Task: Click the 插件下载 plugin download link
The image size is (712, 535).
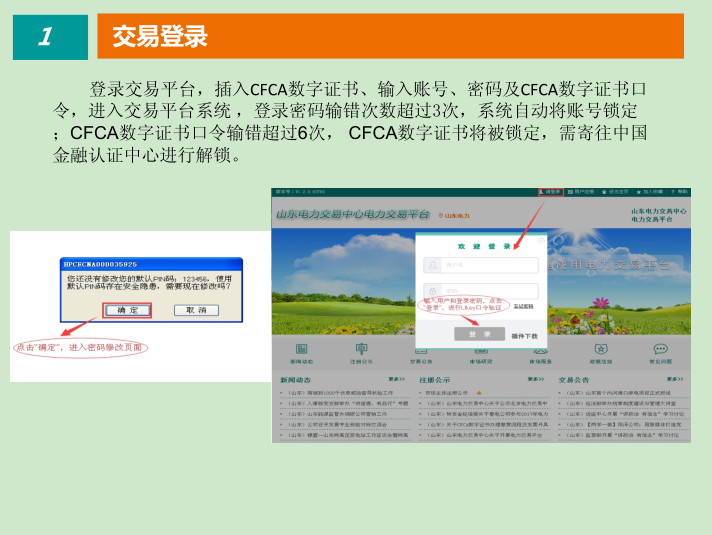Action: click(x=524, y=336)
